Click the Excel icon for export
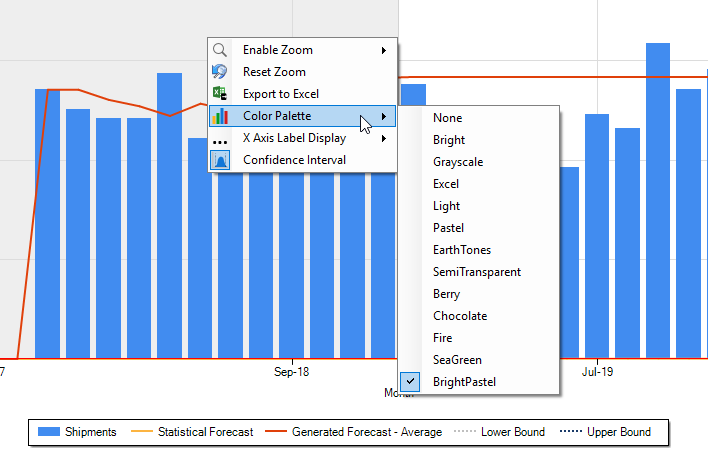The height and width of the screenshot is (459, 708). (220, 93)
